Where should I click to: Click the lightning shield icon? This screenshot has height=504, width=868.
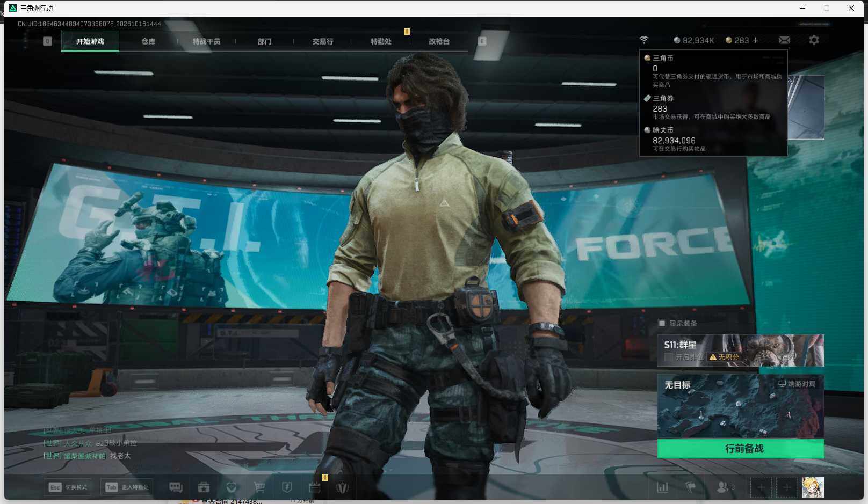(x=287, y=487)
